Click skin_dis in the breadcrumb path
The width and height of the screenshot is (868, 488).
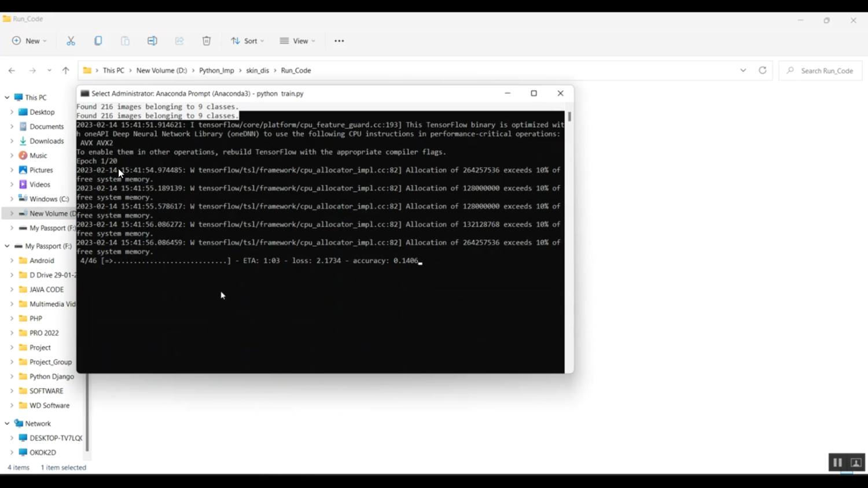(258, 71)
